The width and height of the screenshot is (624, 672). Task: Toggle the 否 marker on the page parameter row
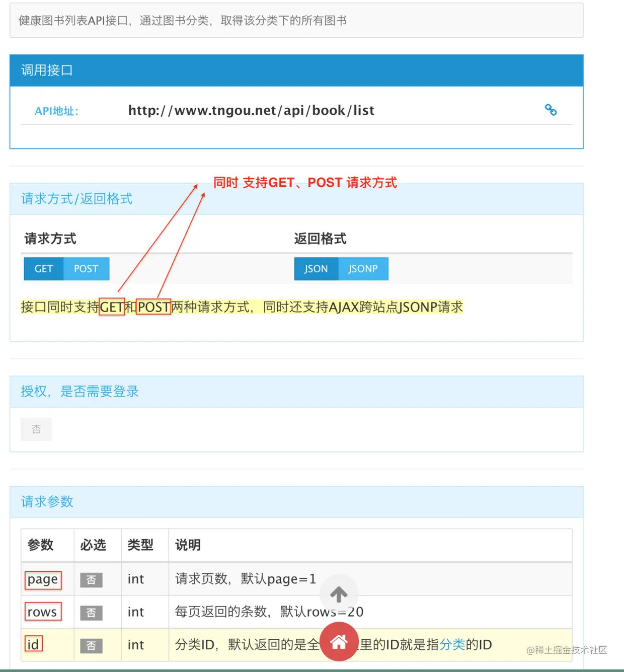point(91,580)
